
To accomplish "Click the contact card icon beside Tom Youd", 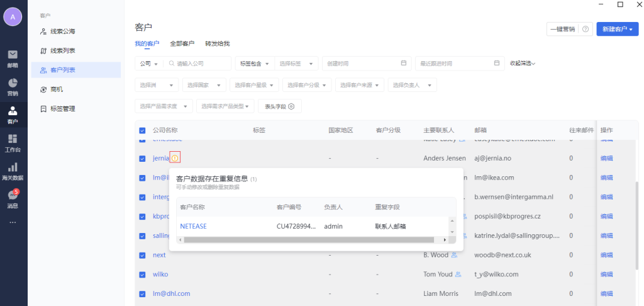I will coord(458,274).
